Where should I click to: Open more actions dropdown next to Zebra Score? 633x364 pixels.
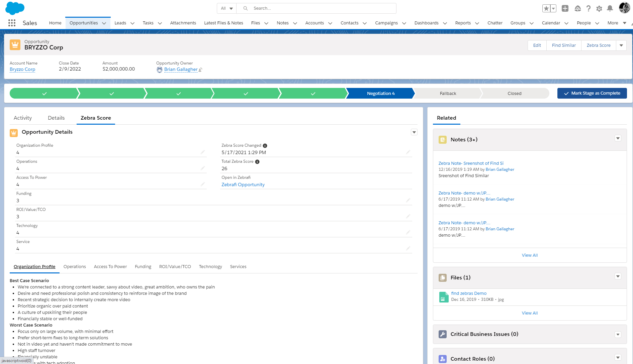point(621,45)
